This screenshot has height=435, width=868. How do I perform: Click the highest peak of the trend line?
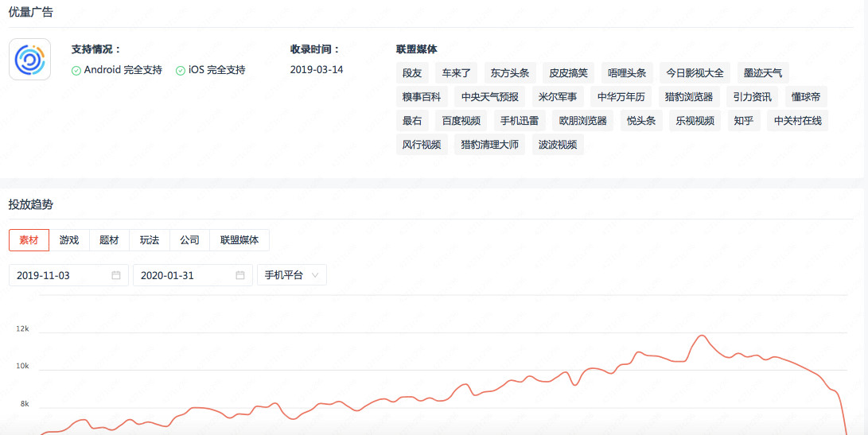pyautogui.click(x=702, y=336)
